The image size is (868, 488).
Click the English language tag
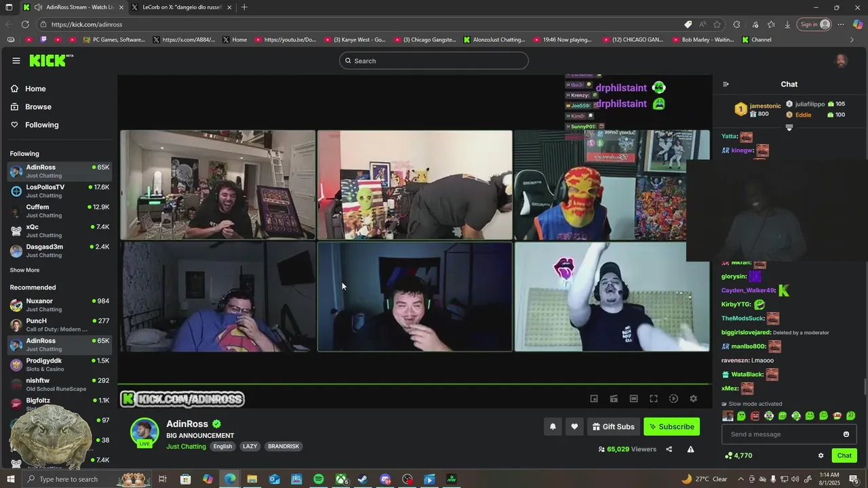point(222,446)
